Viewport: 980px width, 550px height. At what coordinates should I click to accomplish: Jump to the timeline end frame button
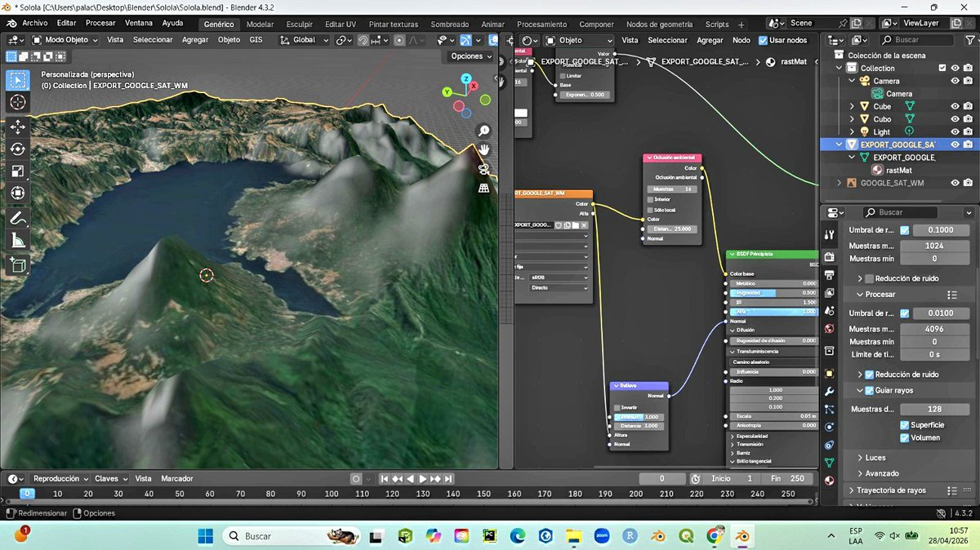pyautogui.click(x=448, y=479)
